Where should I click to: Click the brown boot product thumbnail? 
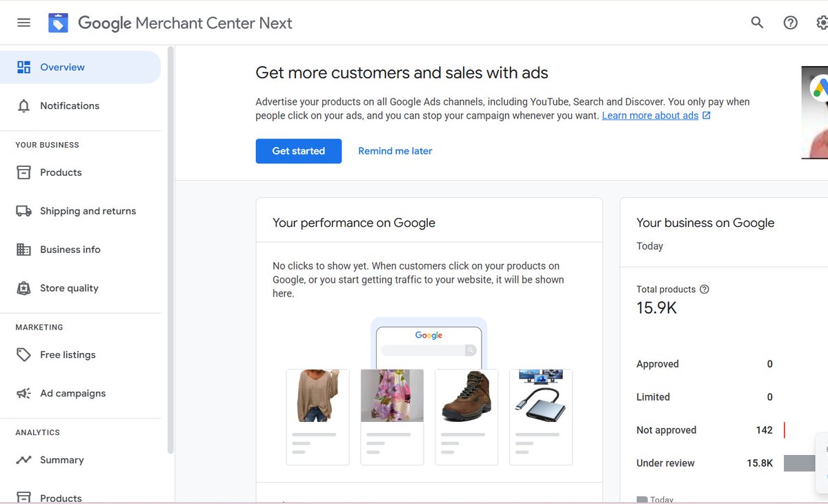point(466,396)
